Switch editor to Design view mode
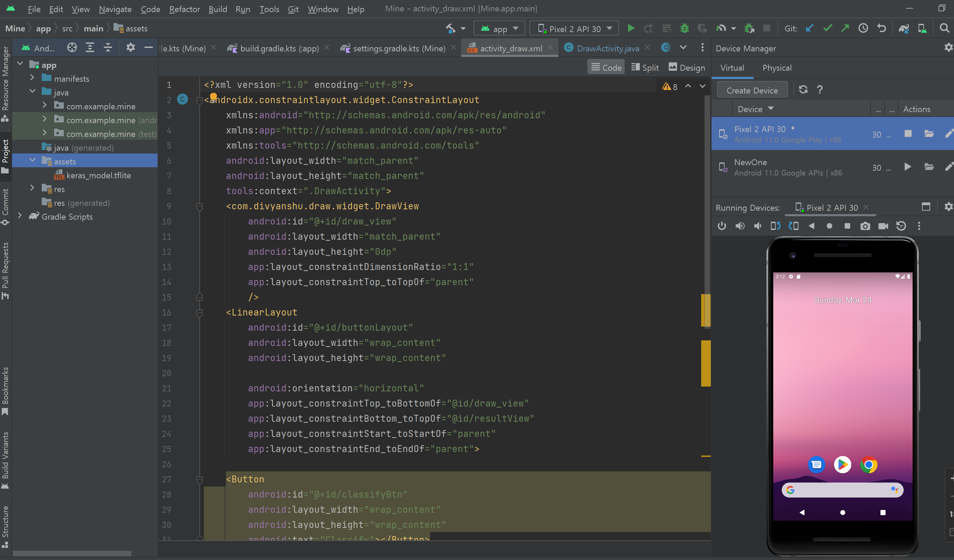The width and height of the screenshot is (954, 560). [687, 68]
